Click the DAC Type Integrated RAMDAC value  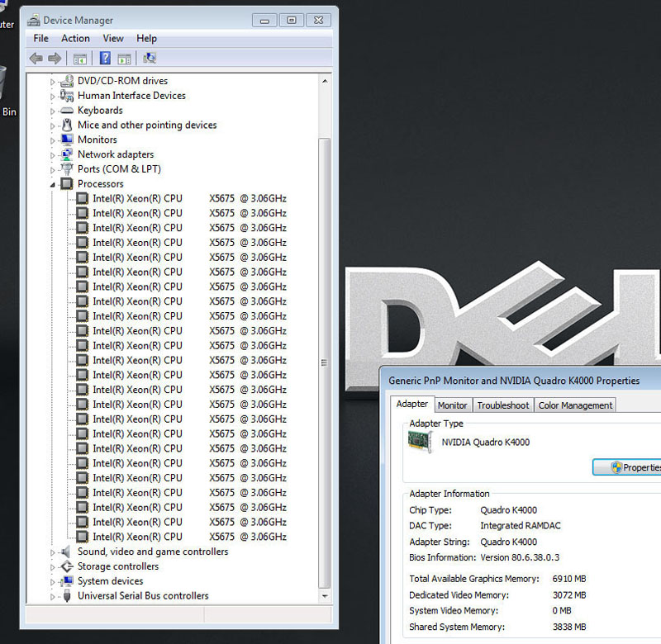click(521, 526)
